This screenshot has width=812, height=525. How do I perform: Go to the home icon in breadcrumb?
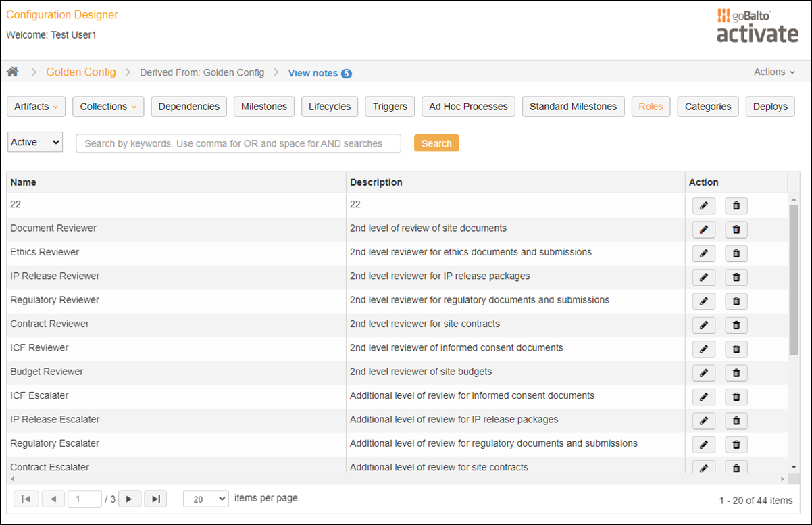click(12, 72)
